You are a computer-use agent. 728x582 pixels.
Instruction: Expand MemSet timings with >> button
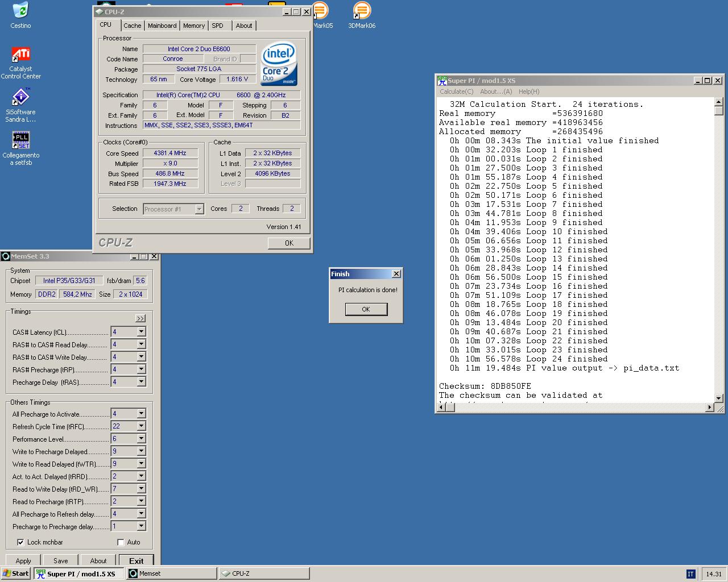coord(140,318)
